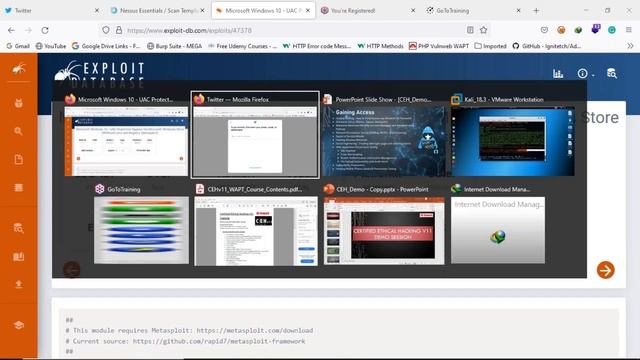This screenshot has height=360, width=640.
Task: Open the Google Drive Links bookmark
Action: [x=106, y=46]
